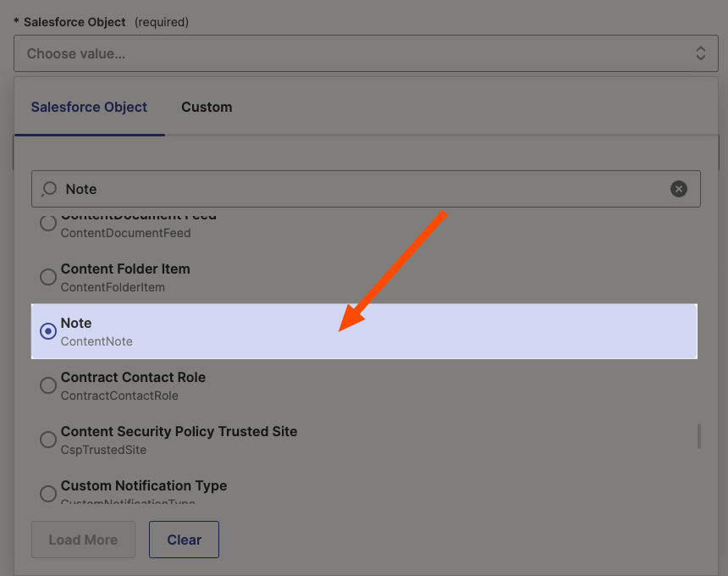This screenshot has height=576, width=728.
Task: Click Content Security Policy Trusted Site label
Action: 179,431
